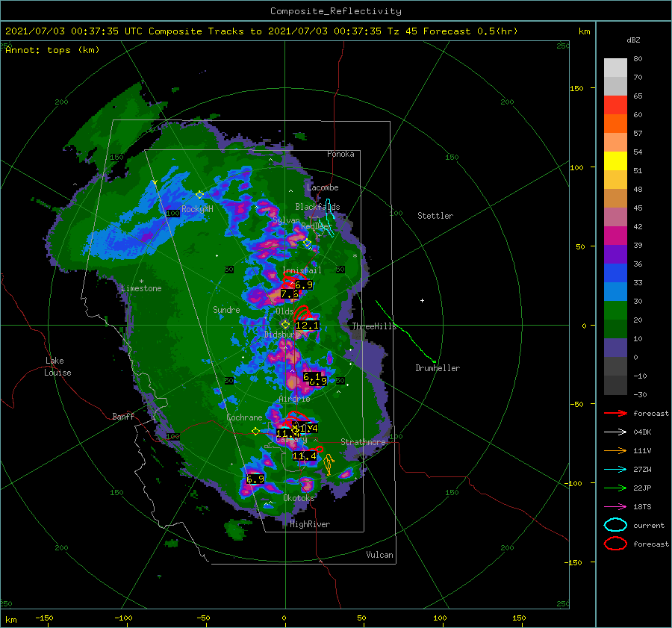This screenshot has height=628, width=672.
Task: Click the green storm track near Drumheller
Action: (405, 332)
